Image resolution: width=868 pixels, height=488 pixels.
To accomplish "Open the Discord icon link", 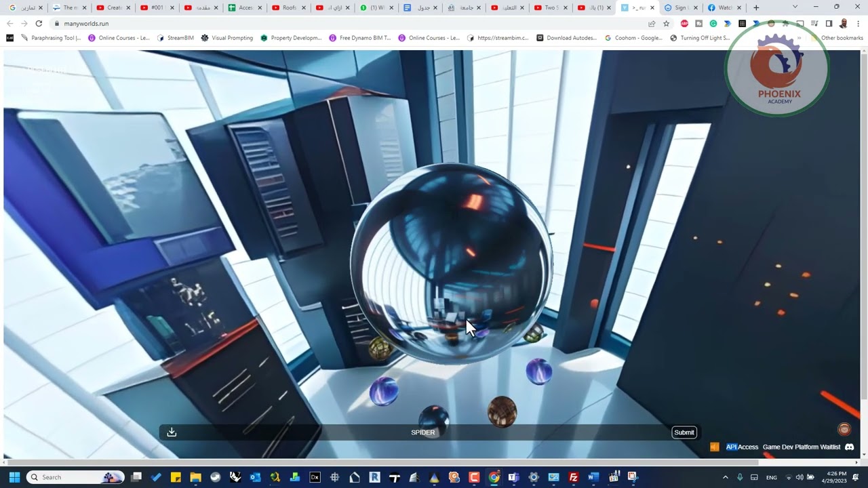I will point(849,447).
